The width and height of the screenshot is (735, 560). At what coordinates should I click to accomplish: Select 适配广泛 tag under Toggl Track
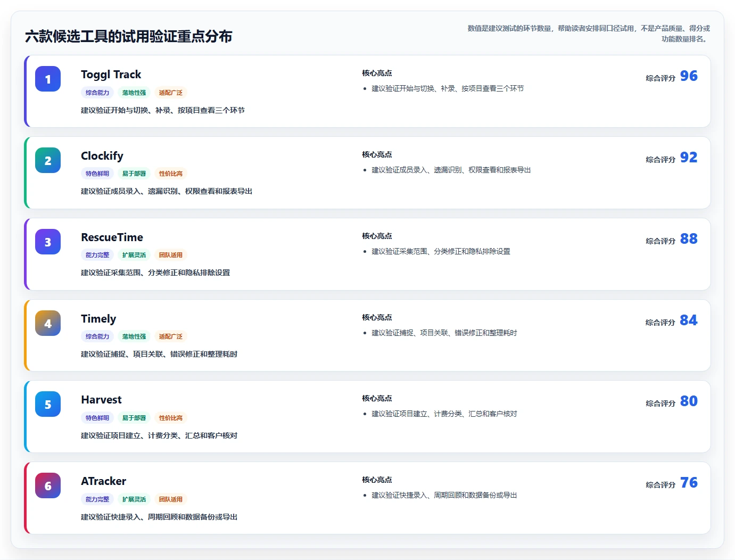[x=171, y=93]
